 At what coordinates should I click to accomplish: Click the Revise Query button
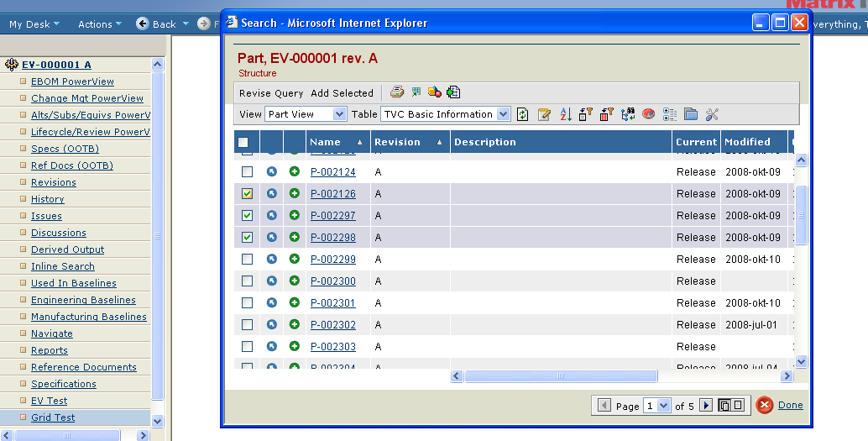click(x=271, y=93)
